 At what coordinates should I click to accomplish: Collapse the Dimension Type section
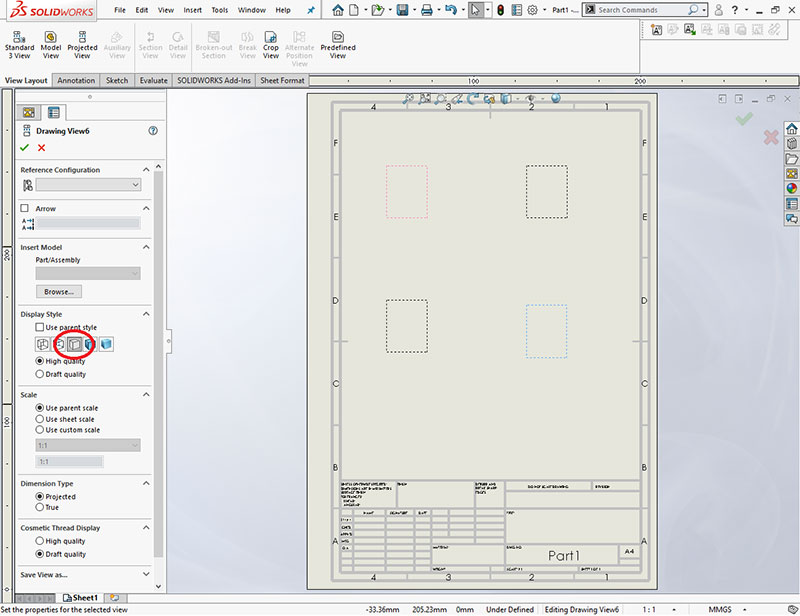pyautogui.click(x=146, y=483)
